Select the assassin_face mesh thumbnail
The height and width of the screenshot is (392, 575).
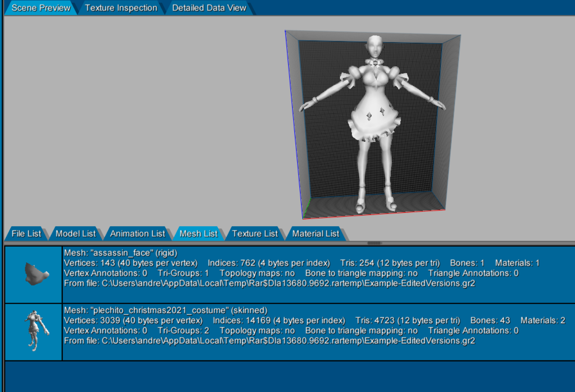tap(33, 274)
